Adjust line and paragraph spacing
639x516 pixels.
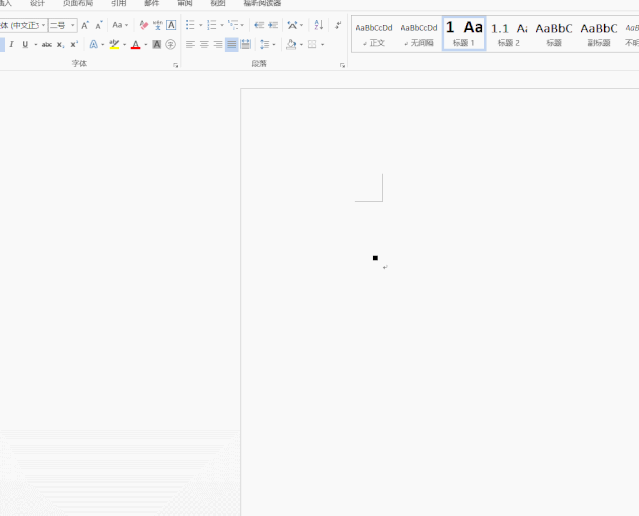(x=265, y=44)
